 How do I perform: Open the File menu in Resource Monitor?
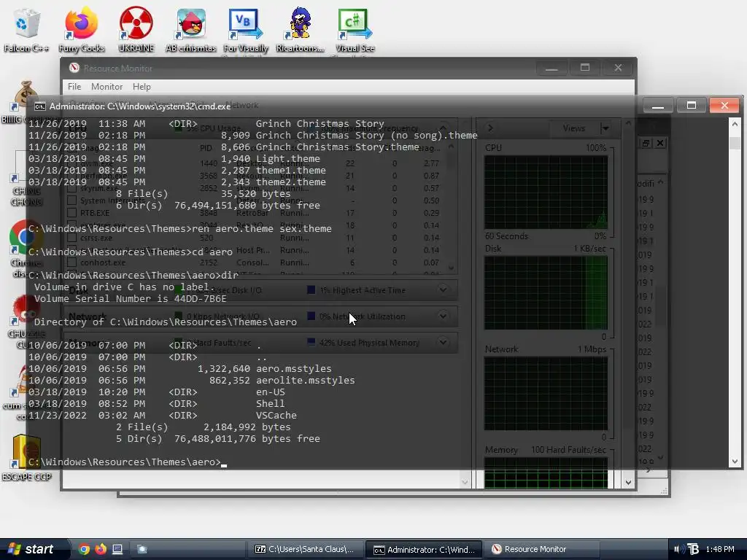[x=74, y=87]
